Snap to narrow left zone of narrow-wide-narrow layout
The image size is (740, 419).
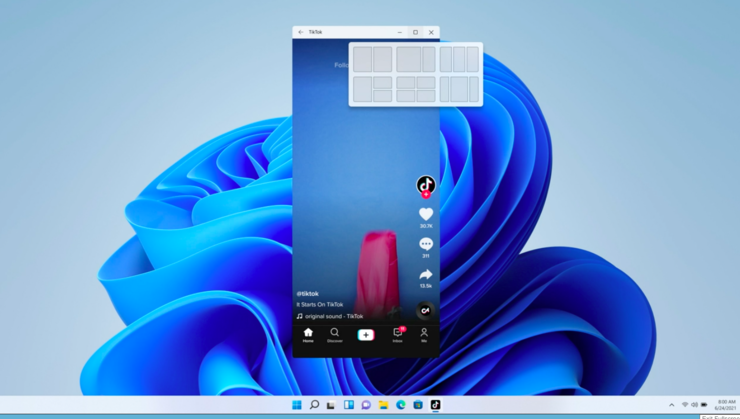pos(445,89)
